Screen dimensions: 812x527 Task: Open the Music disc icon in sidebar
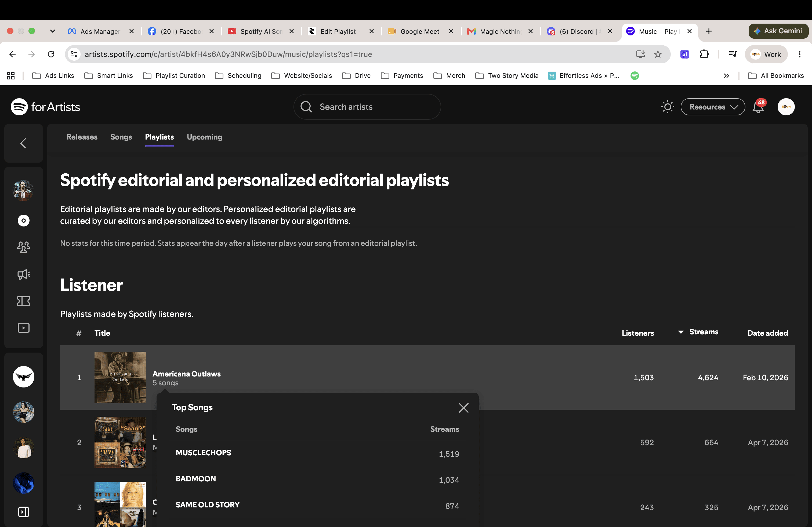tap(24, 221)
